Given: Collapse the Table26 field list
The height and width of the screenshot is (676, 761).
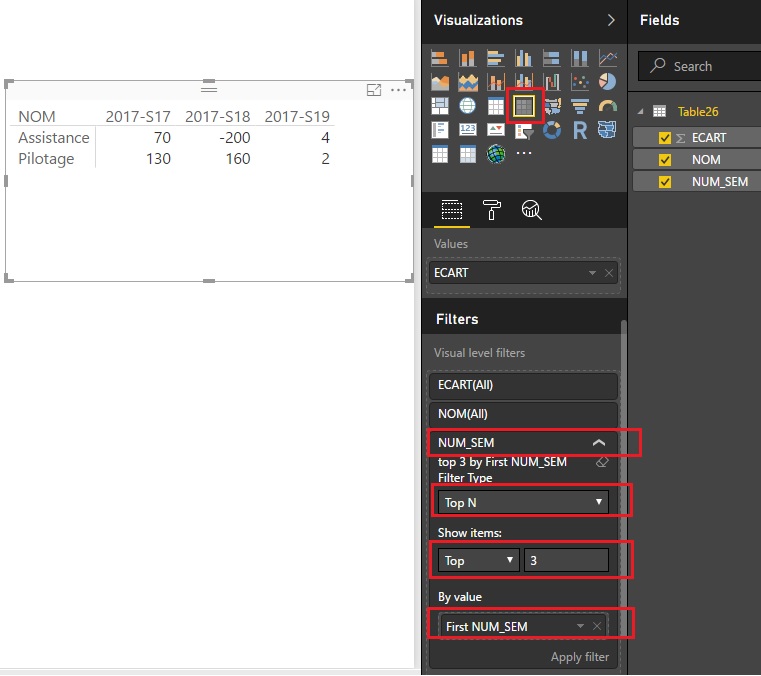Looking at the screenshot, I should tap(641, 112).
